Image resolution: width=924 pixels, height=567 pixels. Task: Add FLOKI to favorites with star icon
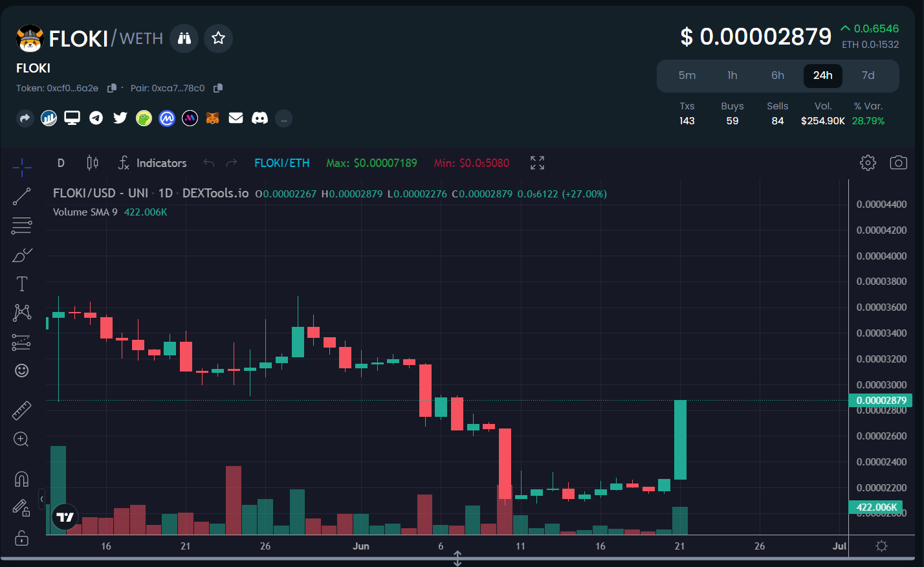tap(219, 38)
